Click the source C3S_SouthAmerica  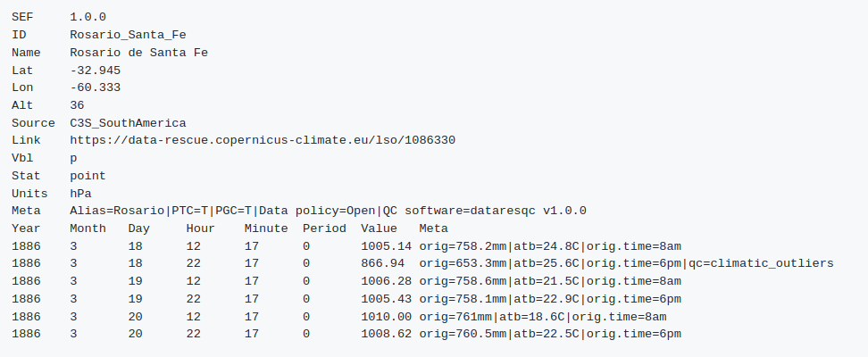tap(128, 123)
